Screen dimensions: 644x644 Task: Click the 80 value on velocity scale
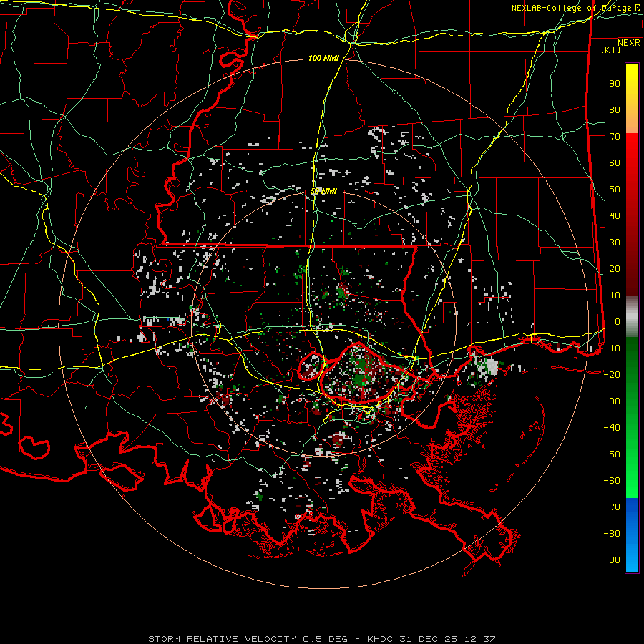[615, 110]
